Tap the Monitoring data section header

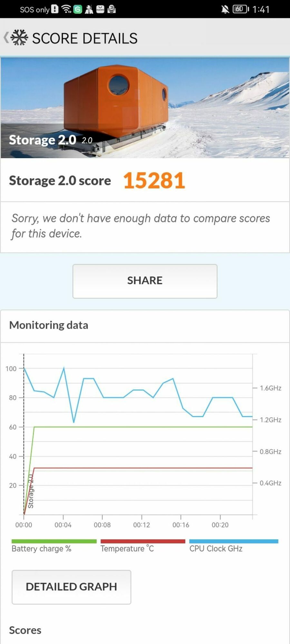pyautogui.click(x=49, y=325)
